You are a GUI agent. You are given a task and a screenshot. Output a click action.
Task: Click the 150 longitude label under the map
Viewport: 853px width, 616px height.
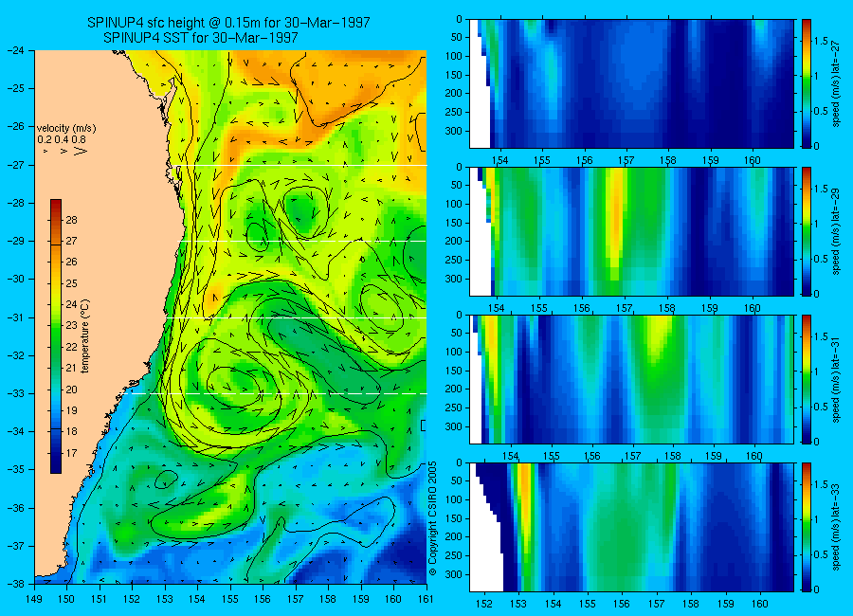point(67,599)
